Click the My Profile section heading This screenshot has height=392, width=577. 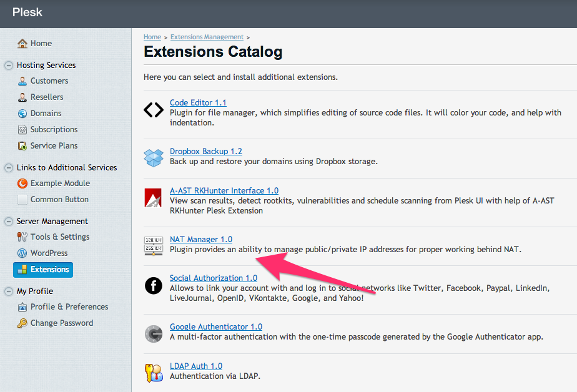35,292
